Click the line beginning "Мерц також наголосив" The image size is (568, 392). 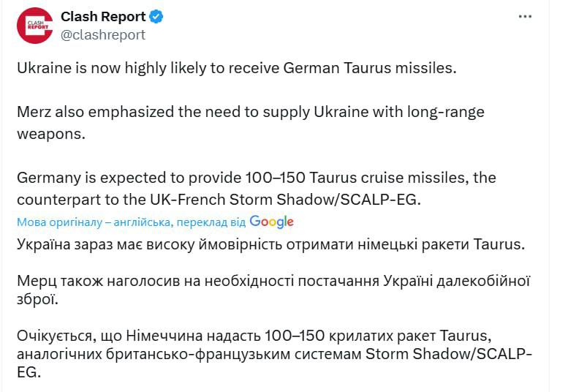272,281
